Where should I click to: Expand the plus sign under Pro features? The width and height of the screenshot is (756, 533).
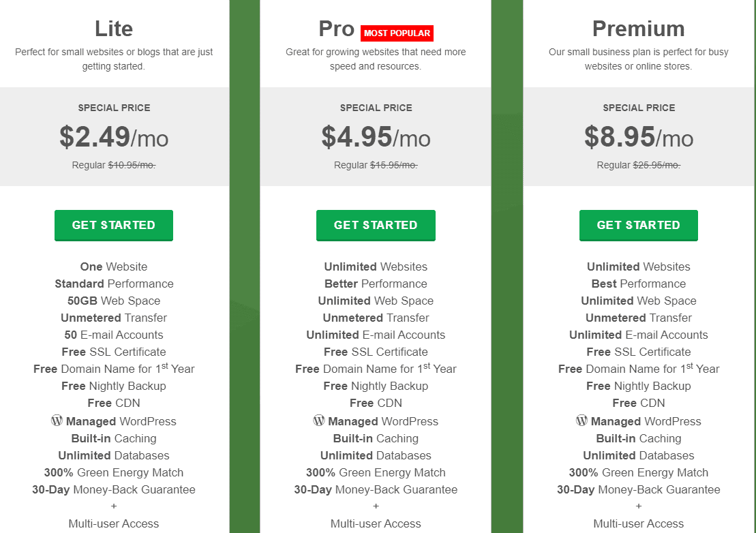click(376, 506)
